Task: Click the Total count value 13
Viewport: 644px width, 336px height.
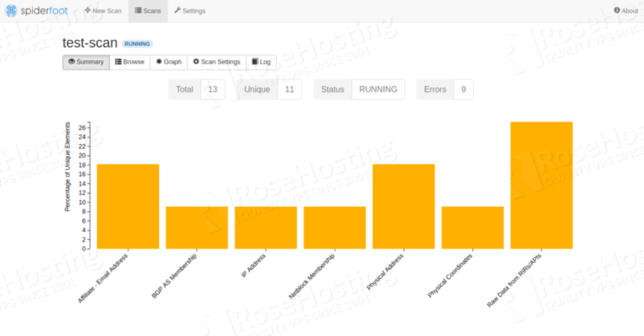Action: (x=212, y=90)
